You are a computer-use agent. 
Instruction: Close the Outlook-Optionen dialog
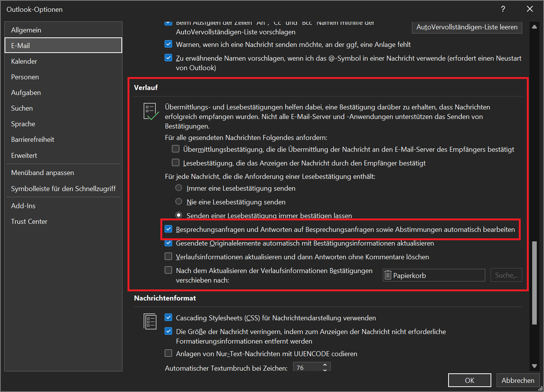point(530,9)
